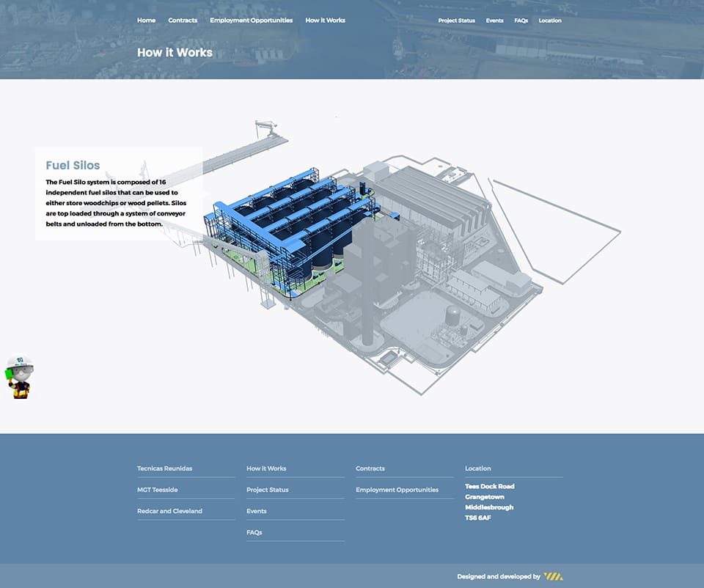This screenshot has width=704, height=588.
Task: Go to Contracts in top navigation
Action: [183, 21]
